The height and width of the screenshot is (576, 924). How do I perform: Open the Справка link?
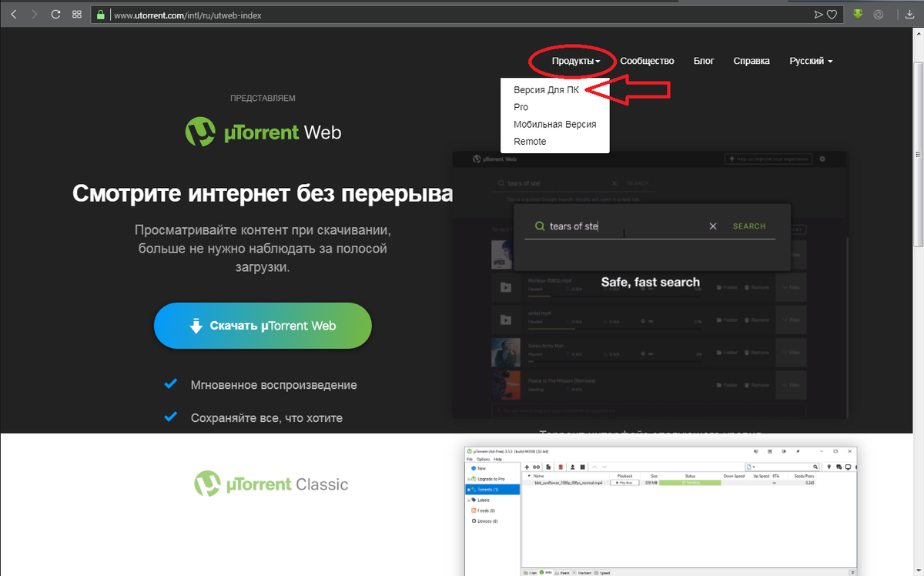coord(752,61)
